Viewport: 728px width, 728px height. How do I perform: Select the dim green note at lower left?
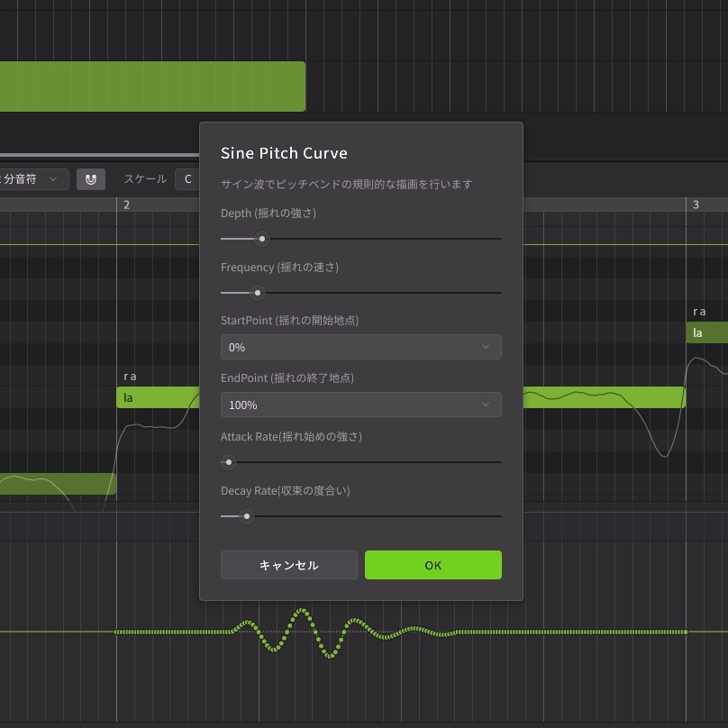(58, 484)
